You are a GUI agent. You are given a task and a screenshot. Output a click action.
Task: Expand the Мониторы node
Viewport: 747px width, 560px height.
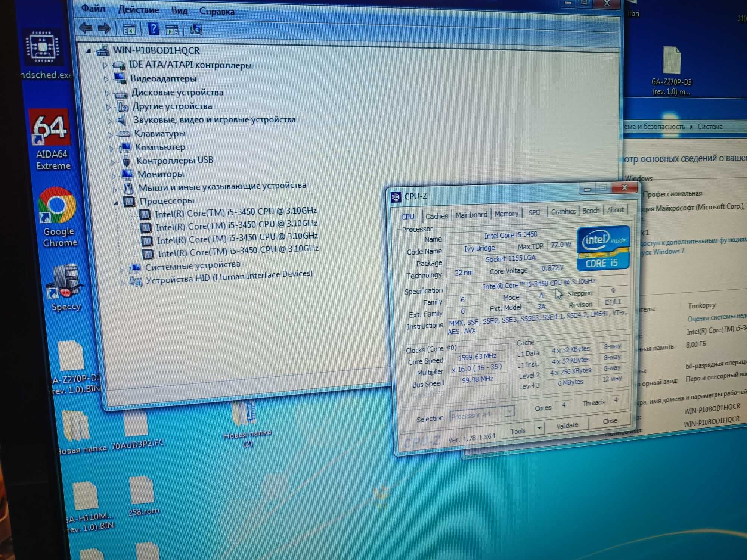[114, 176]
